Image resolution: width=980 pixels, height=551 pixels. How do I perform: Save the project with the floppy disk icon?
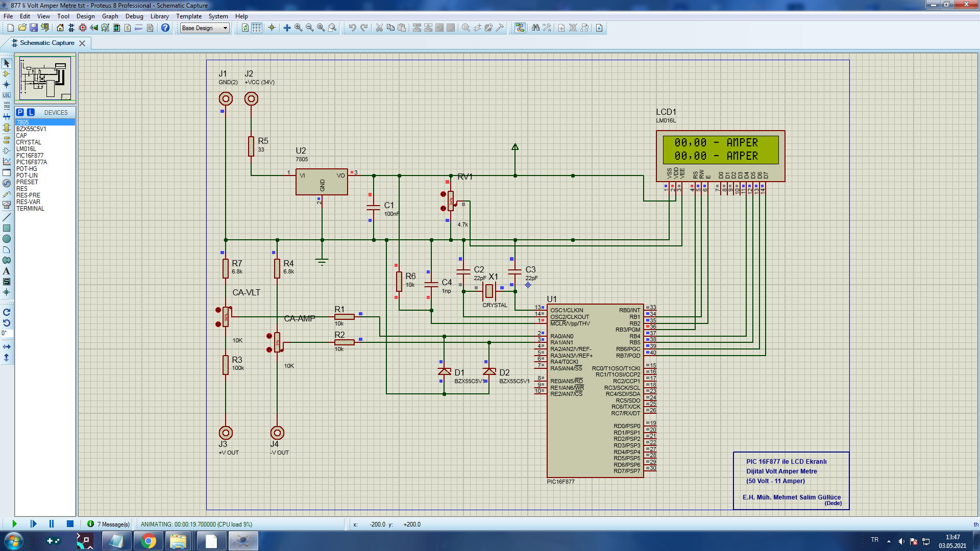point(33,28)
